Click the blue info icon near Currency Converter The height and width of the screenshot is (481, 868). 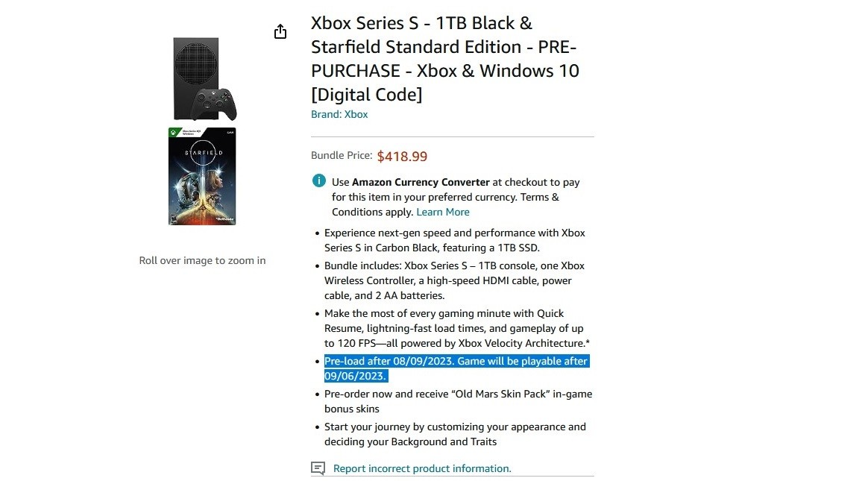click(318, 181)
